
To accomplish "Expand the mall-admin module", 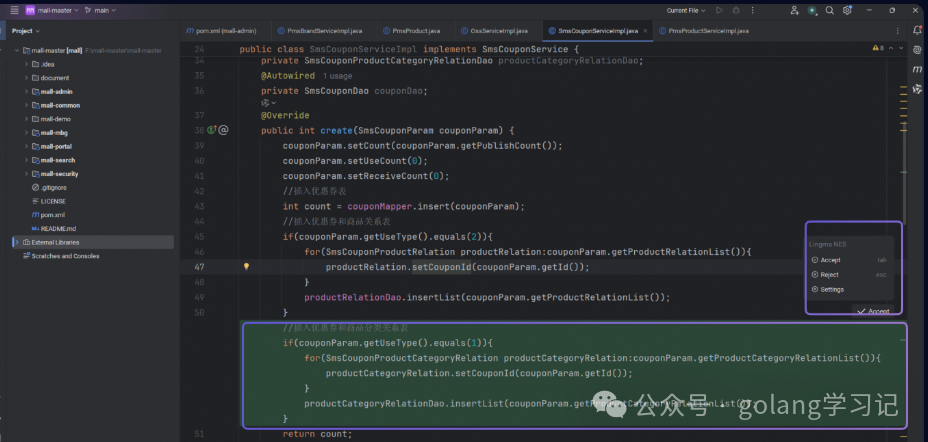I will point(27,92).
